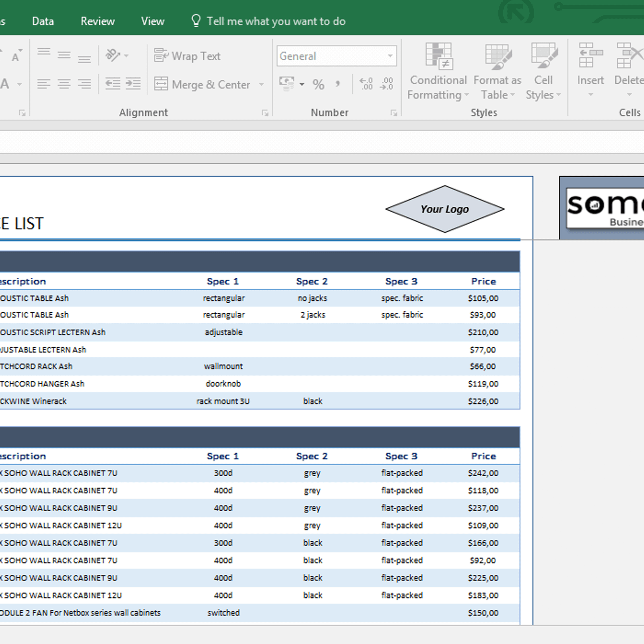
Task: Click Decrease Font Size icon
Action: point(16,56)
